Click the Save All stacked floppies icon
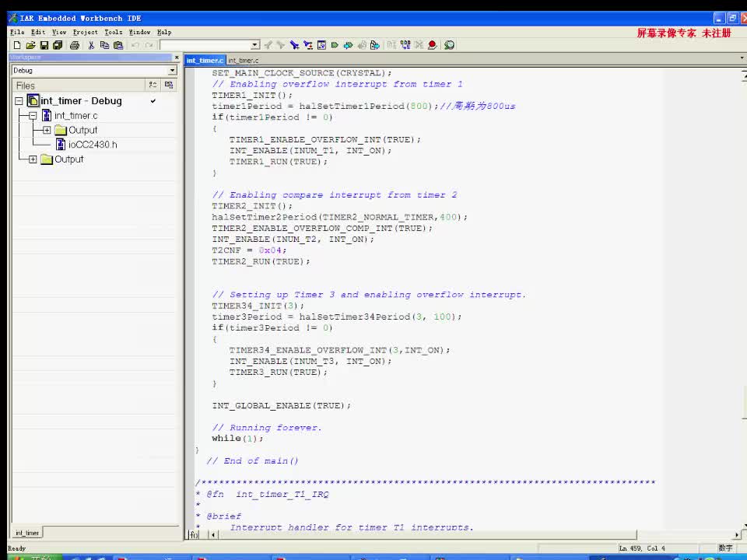 pyautogui.click(x=58, y=45)
